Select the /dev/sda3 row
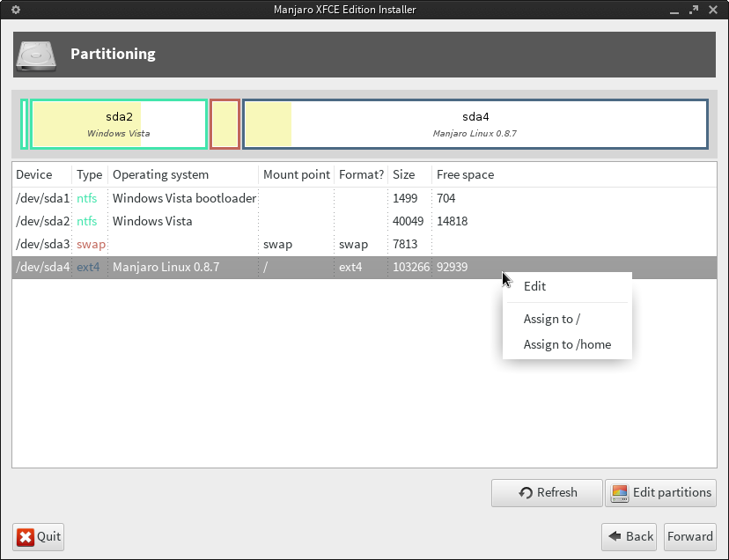The width and height of the screenshot is (729, 560). point(364,244)
